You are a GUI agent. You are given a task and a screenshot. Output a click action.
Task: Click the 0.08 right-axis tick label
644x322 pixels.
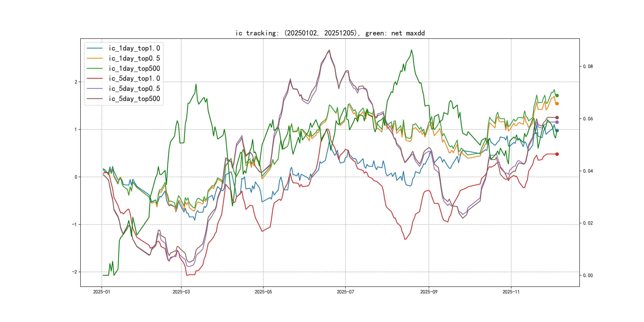click(x=588, y=67)
